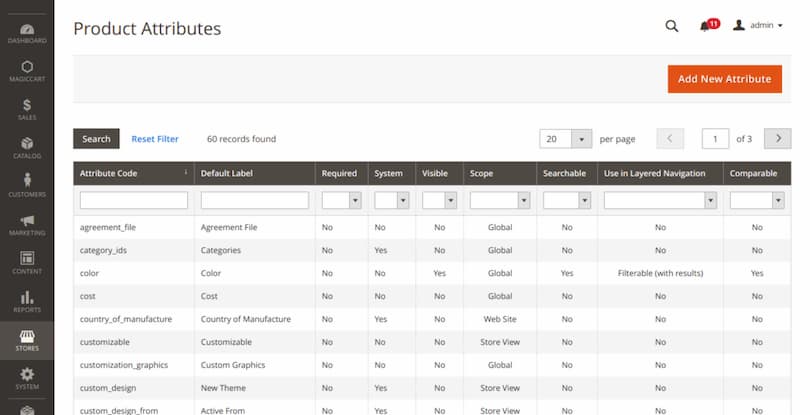Open notifications bell with 11 badge

pyautogui.click(x=708, y=26)
